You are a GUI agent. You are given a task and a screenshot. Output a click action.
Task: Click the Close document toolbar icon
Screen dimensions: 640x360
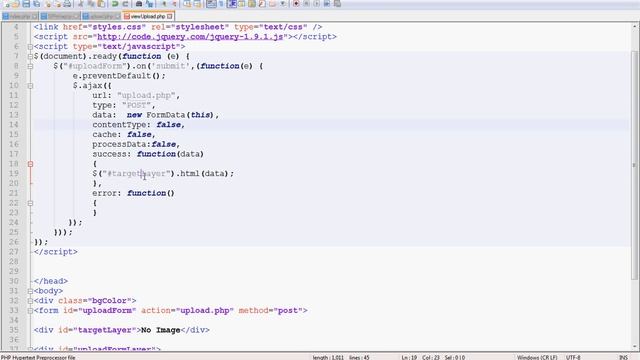(48, 4)
